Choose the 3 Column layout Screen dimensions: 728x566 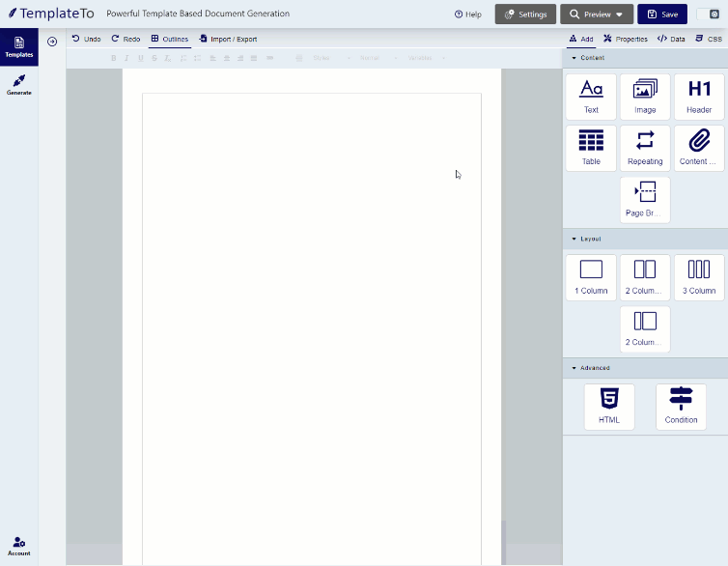pos(699,276)
